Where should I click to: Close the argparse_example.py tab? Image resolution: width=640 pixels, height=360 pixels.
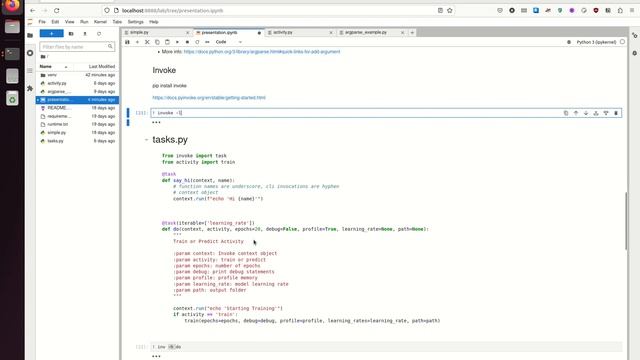[402, 32]
